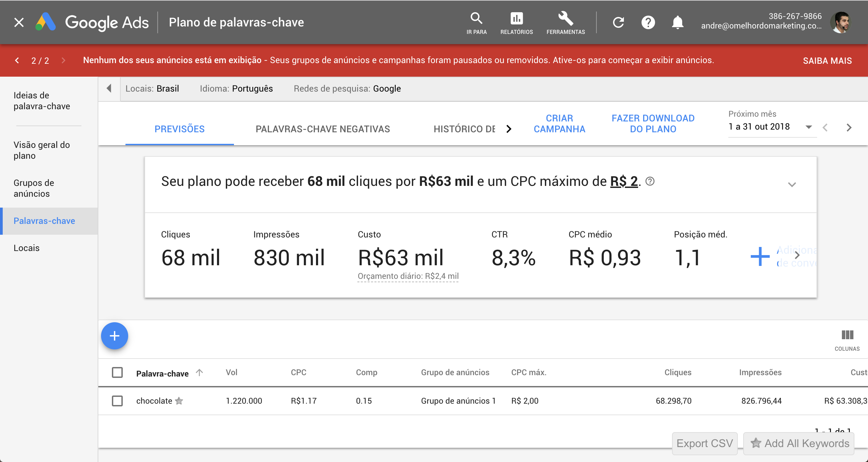Expand the plan forecast summary chevron

tap(792, 185)
